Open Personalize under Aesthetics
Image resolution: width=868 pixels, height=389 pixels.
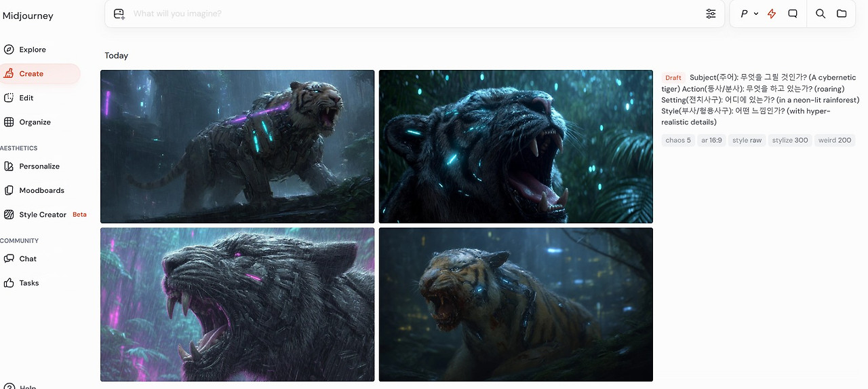(39, 166)
